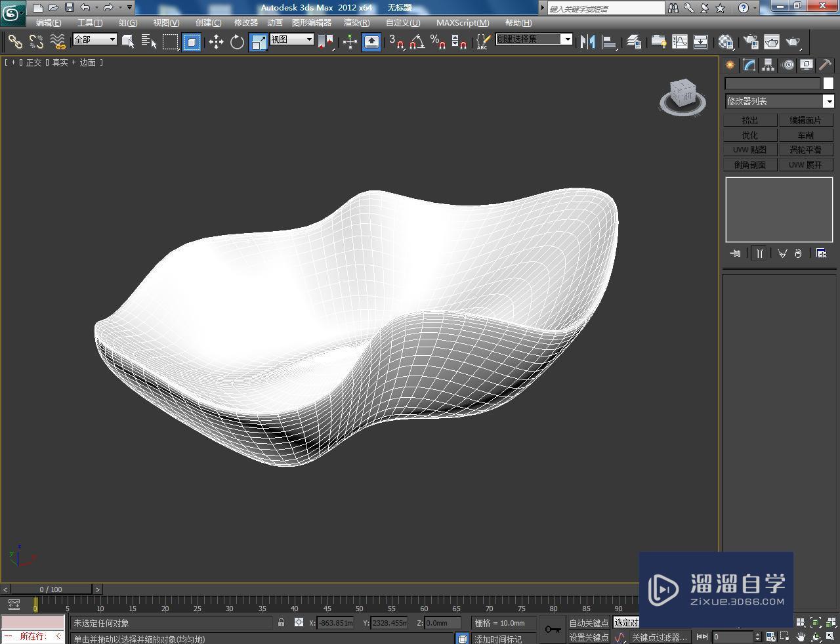The width and height of the screenshot is (840, 644).
Task: Open the 修改器列表 modifier list dropdown
Action: [828, 101]
